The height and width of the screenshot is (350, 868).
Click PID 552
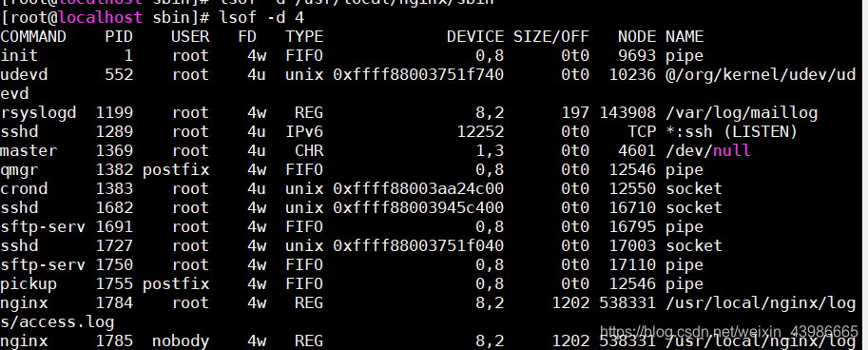pos(119,75)
